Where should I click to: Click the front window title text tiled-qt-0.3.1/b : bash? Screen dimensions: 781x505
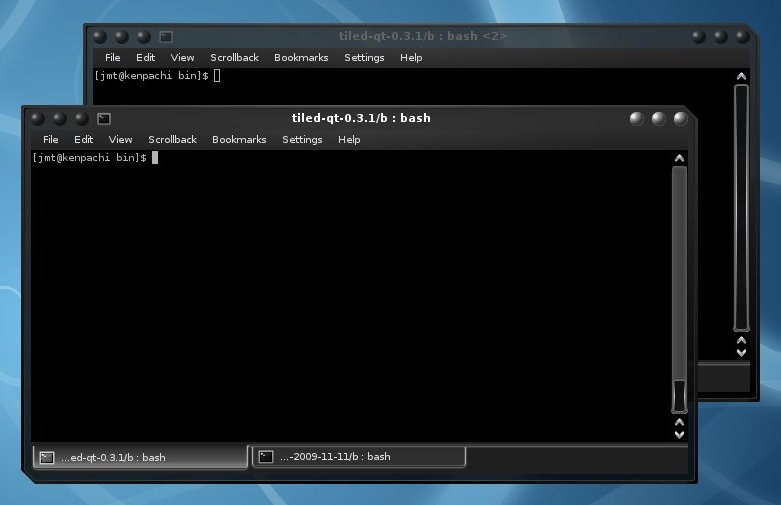click(361, 118)
